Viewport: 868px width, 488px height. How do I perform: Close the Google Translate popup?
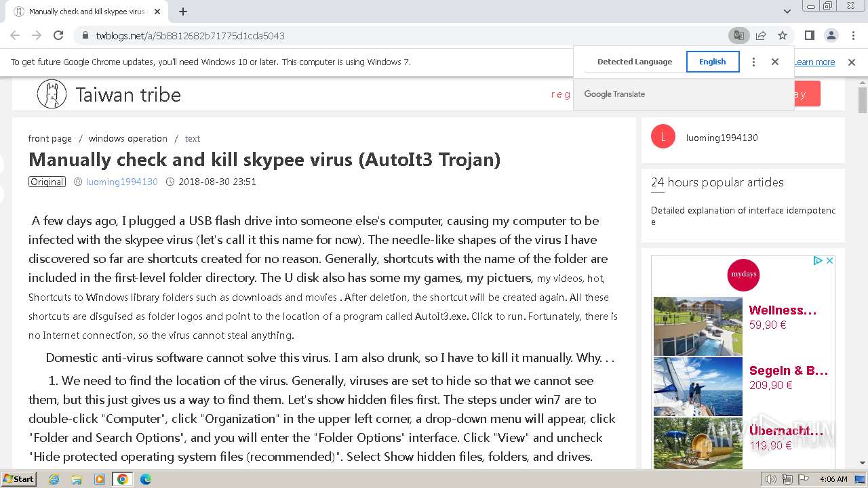coord(775,62)
